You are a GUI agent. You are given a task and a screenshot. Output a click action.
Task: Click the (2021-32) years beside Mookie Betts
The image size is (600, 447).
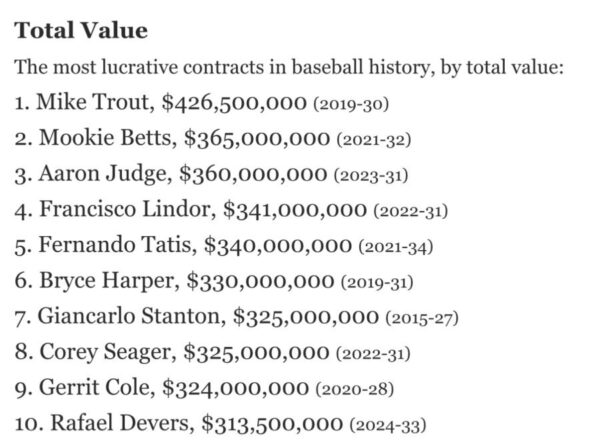click(375, 140)
